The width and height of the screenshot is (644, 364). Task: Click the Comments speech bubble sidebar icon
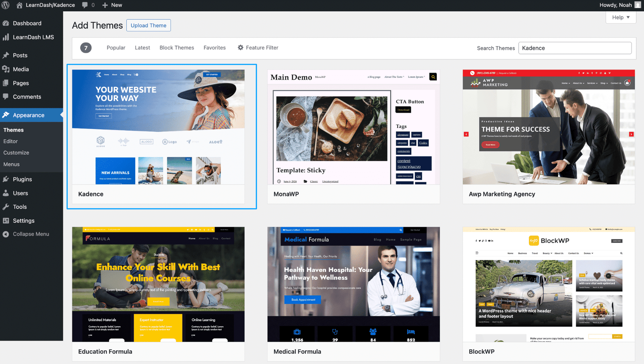coord(6,97)
